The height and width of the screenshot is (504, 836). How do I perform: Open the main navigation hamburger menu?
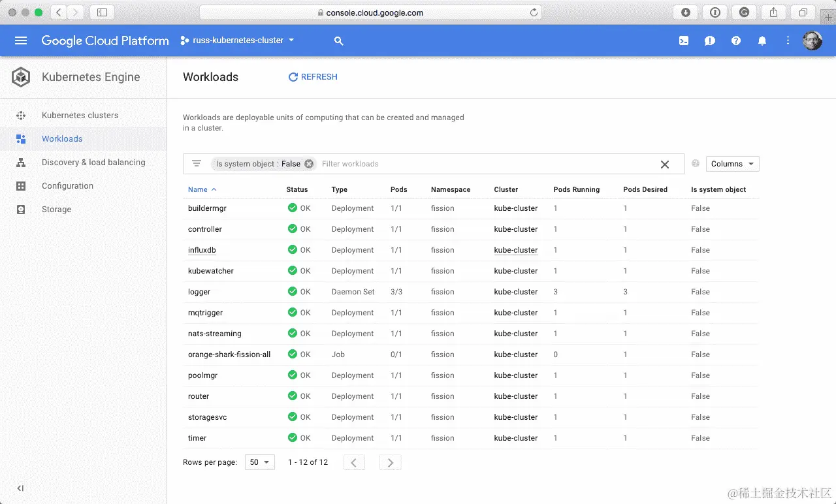click(21, 40)
